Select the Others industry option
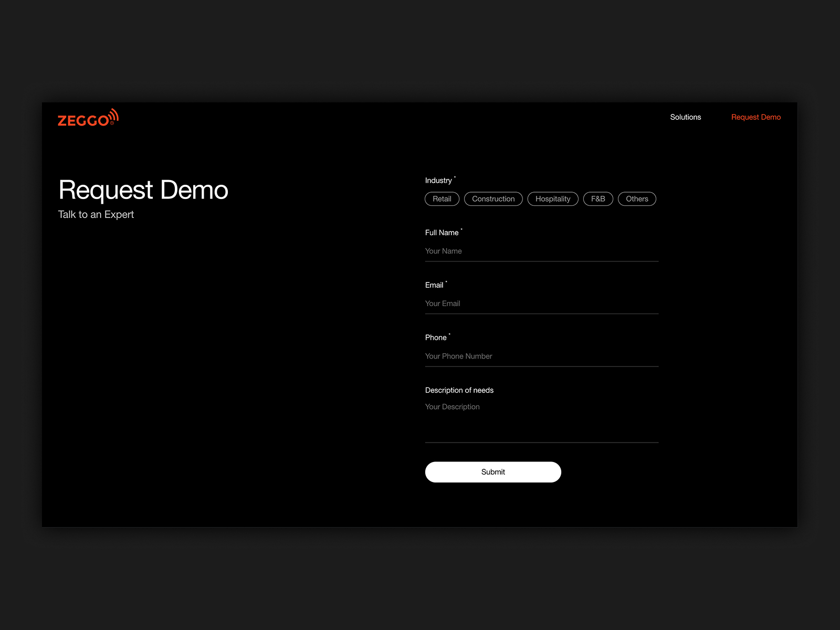This screenshot has width=840, height=630. [x=637, y=199]
